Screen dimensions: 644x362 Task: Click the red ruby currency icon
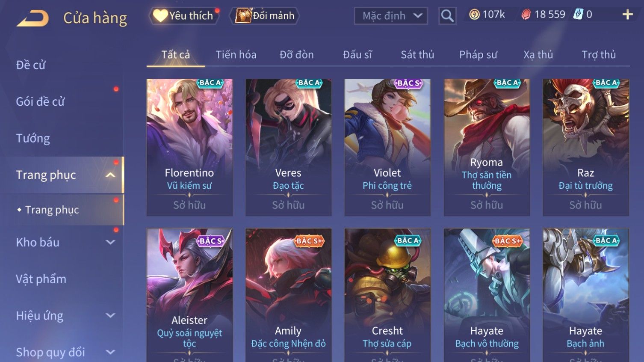(526, 15)
